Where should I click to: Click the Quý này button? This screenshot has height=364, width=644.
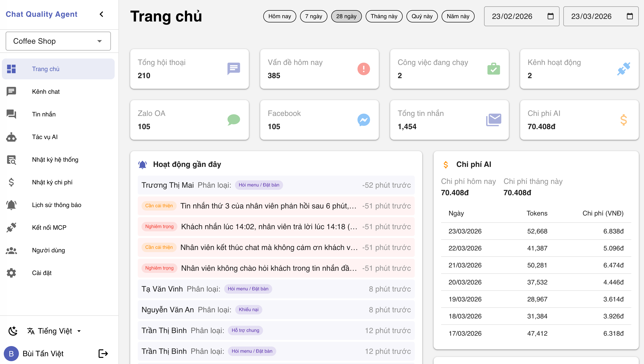[422, 16]
